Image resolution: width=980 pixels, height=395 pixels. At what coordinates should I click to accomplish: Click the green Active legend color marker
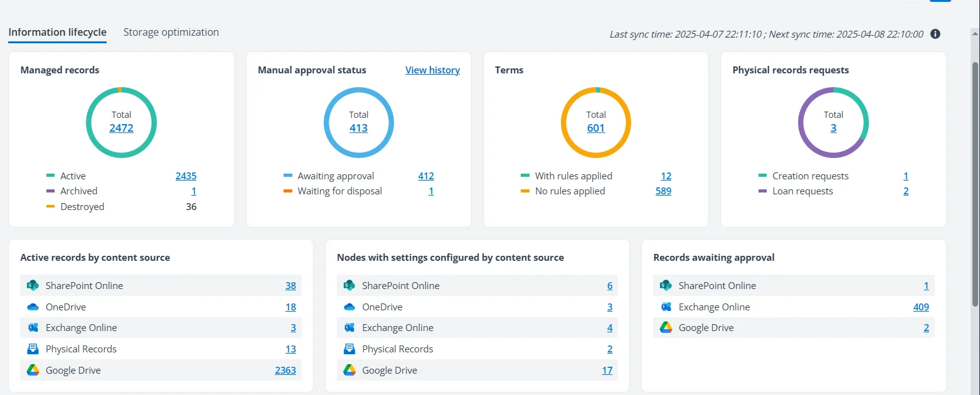51,176
